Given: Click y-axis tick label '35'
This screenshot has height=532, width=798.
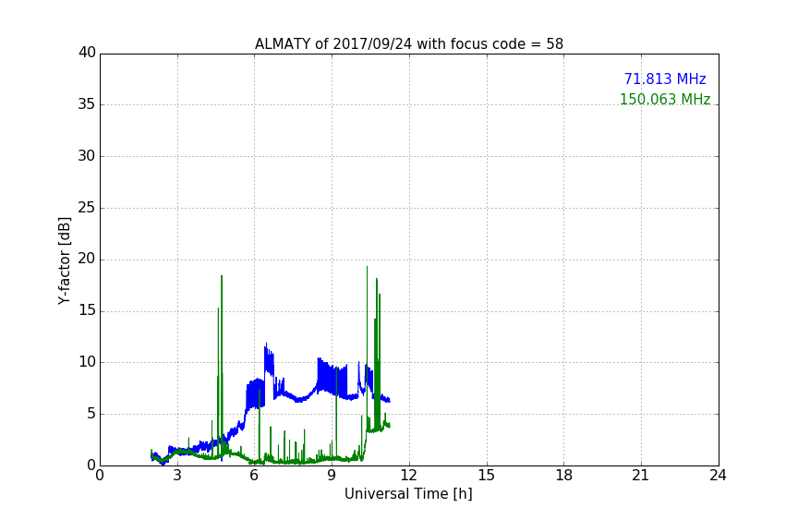Looking at the screenshot, I should pyautogui.click(x=87, y=104).
